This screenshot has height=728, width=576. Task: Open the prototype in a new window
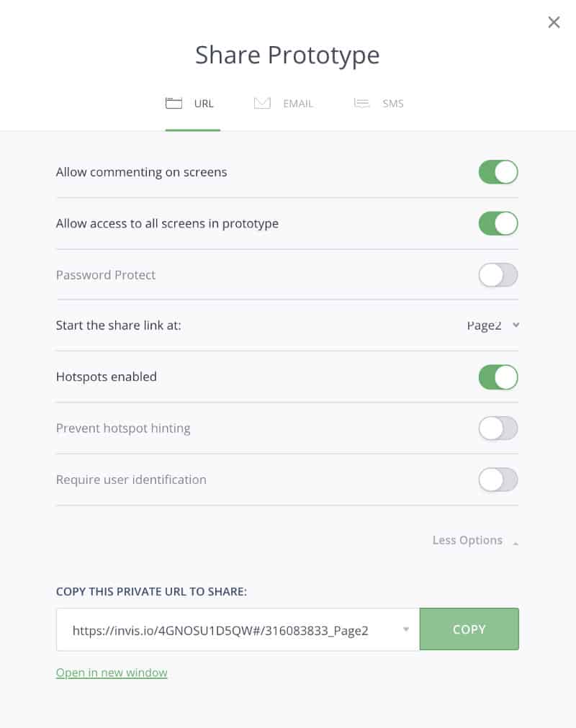click(x=111, y=672)
